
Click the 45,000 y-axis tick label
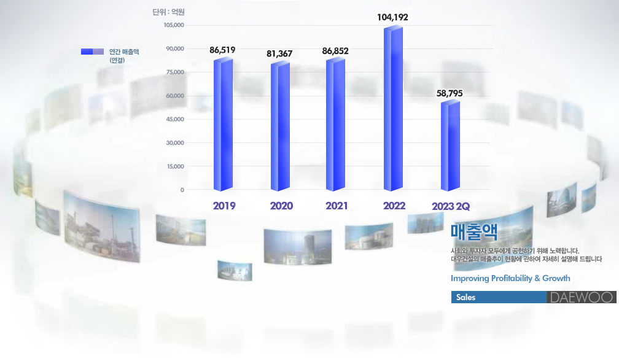coord(175,119)
